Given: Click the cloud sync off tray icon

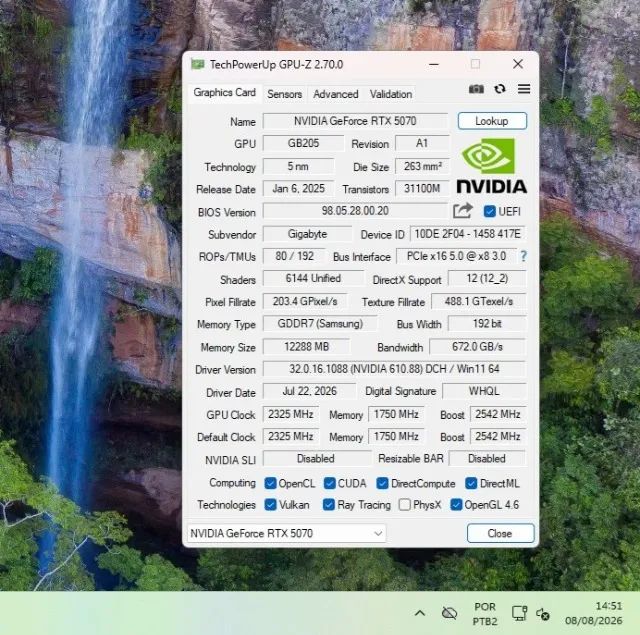Looking at the screenshot, I should click(449, 613).
